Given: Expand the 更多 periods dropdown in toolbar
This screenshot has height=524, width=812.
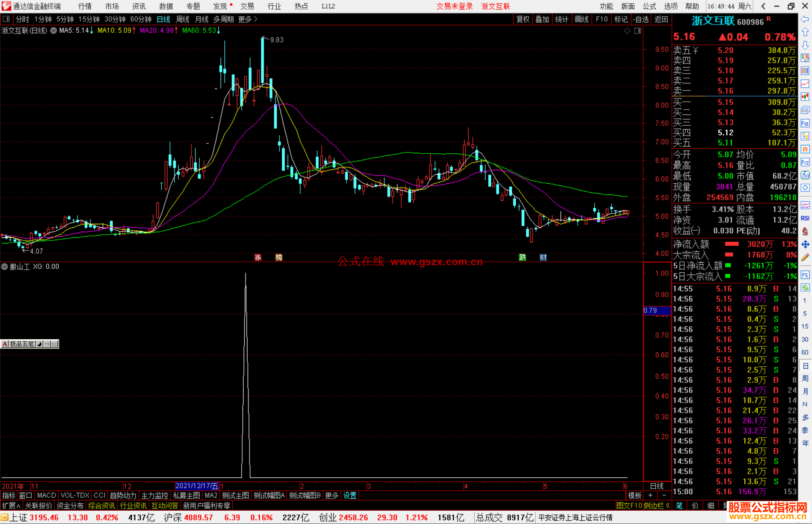Looking at the screenshot, I should [x=248, y=19].
